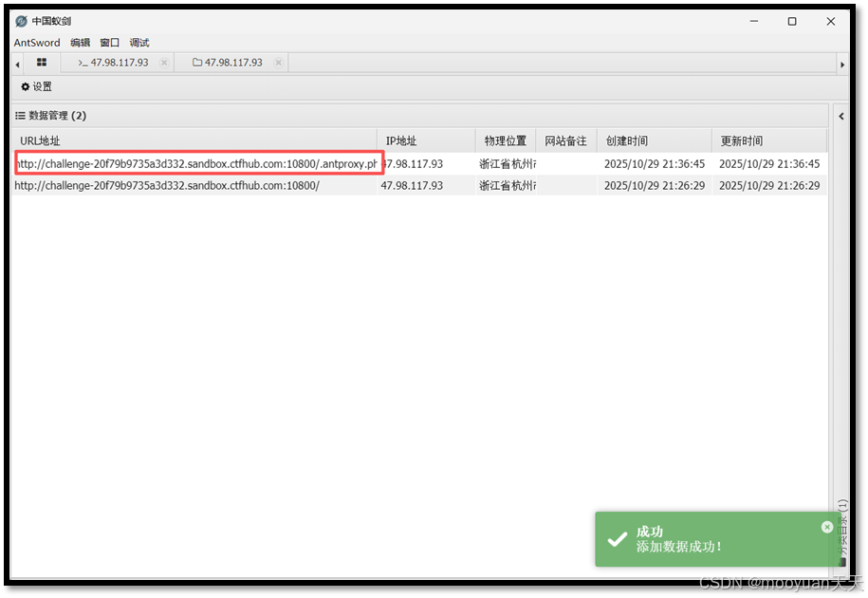Sort by the IP地址 column header
The height and width of the screenshot is (598, 868).
pos(426,140)
